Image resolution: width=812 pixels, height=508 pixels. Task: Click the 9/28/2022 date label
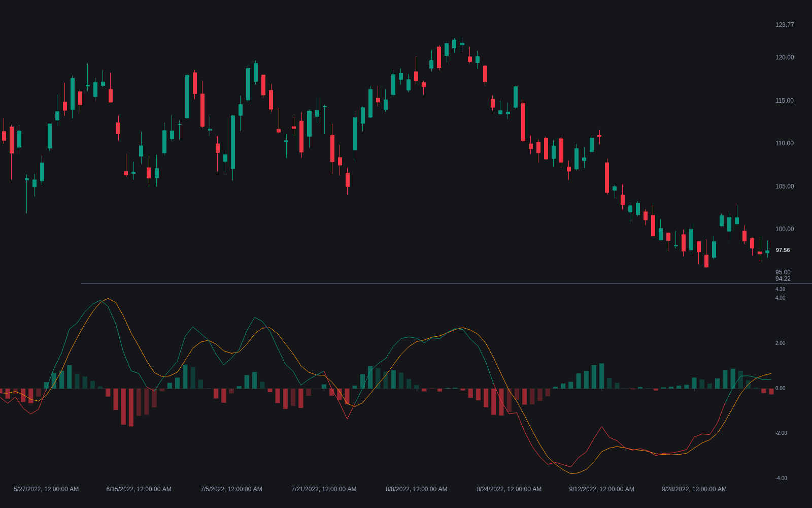point(694,489)
